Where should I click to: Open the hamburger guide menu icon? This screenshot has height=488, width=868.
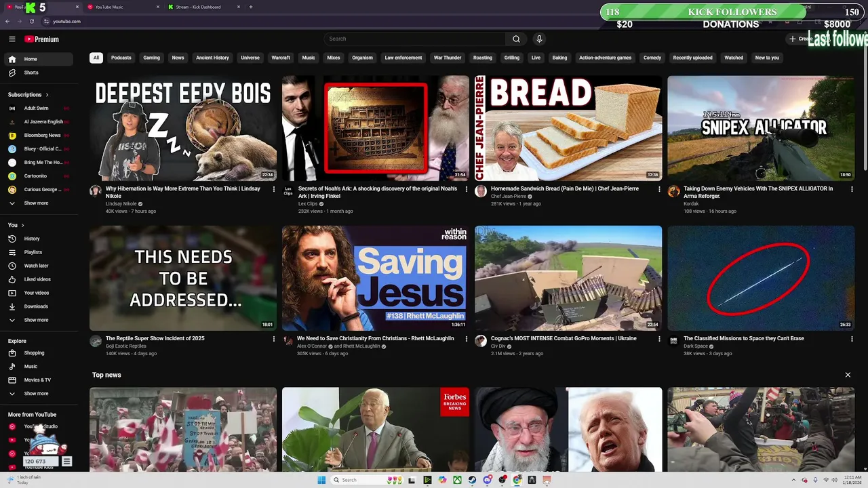coord(12,39)
